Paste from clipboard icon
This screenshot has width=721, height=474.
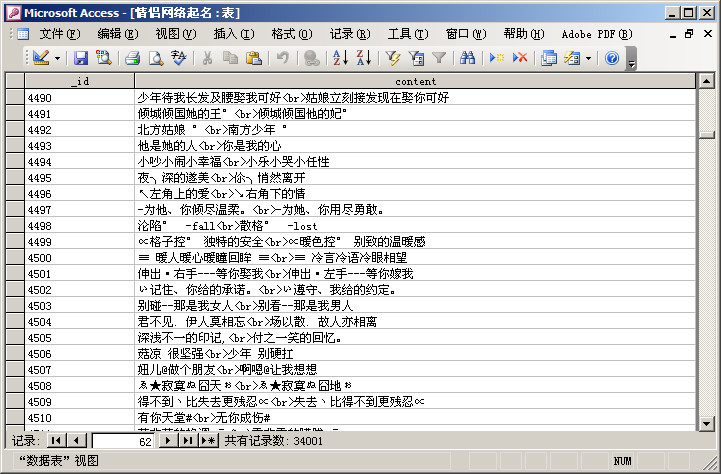click(x=253, y=58)
